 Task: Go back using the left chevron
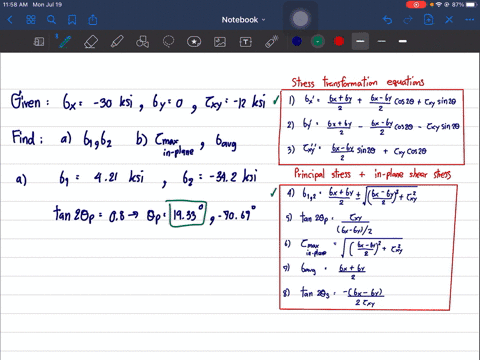(x=10, y=20)
